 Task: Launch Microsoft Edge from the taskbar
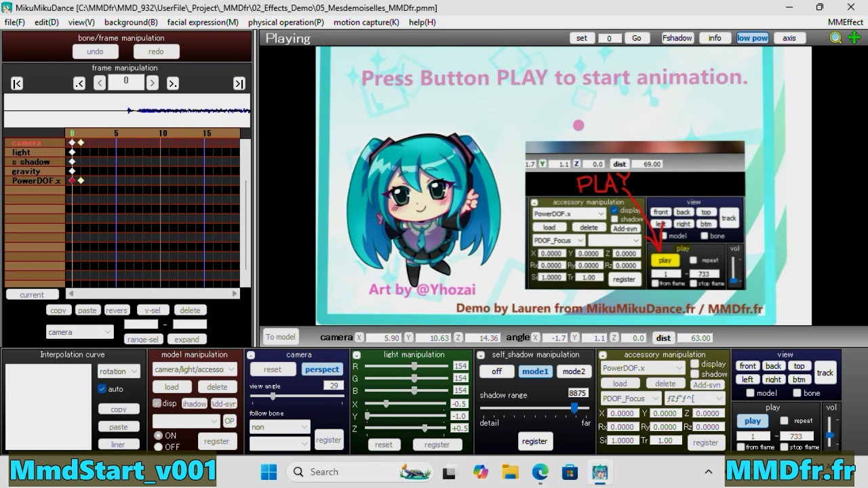(x=540, y=472)
